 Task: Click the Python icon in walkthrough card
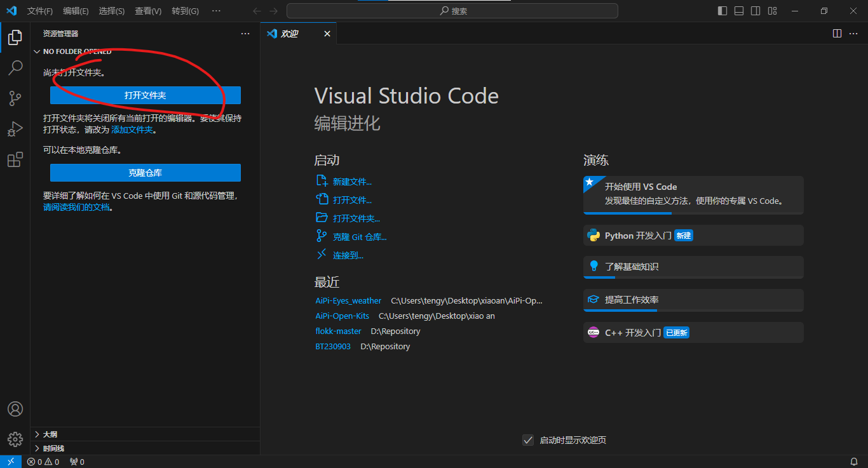[593, 236]
